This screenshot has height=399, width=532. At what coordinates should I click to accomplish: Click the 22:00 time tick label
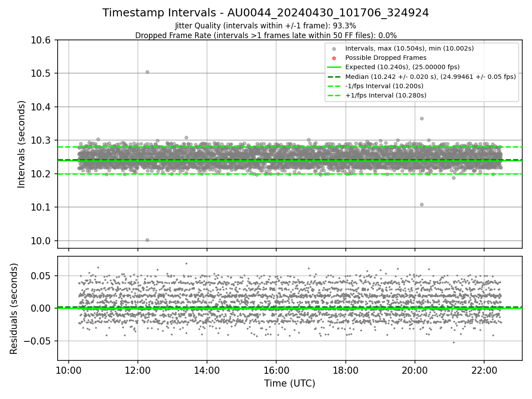(x=484, y=370)
